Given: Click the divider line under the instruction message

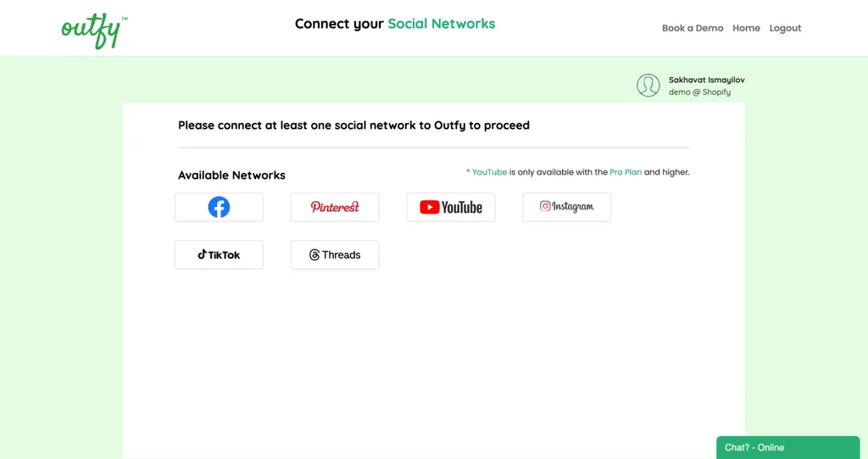Looking at the screenshot, I should [x=433, y=148].
